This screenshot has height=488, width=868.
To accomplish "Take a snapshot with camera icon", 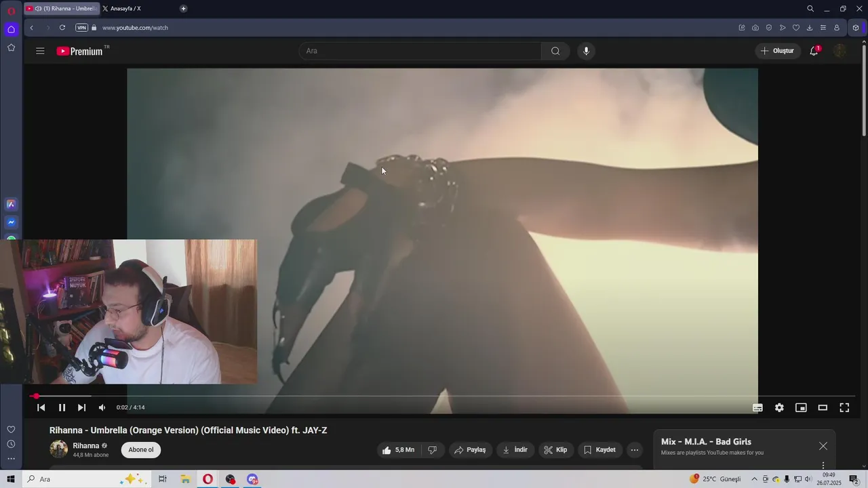I will coord(755,28).
